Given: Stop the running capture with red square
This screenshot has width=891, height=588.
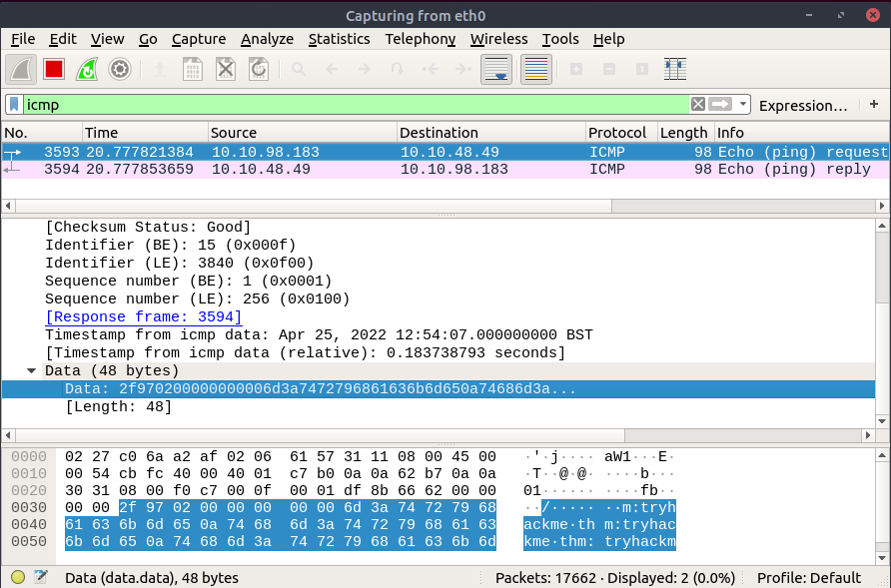Looking at the screenshot, I should 54,69.
